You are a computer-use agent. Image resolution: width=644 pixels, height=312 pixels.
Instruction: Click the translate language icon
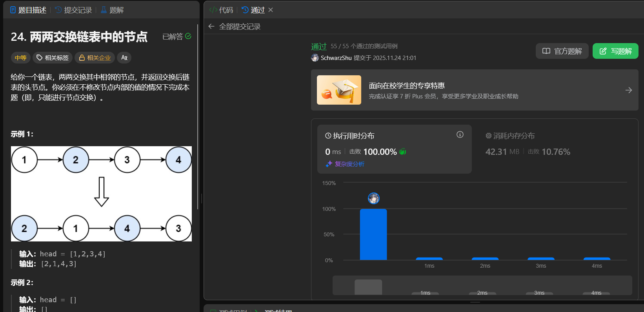tap(124, 58)
